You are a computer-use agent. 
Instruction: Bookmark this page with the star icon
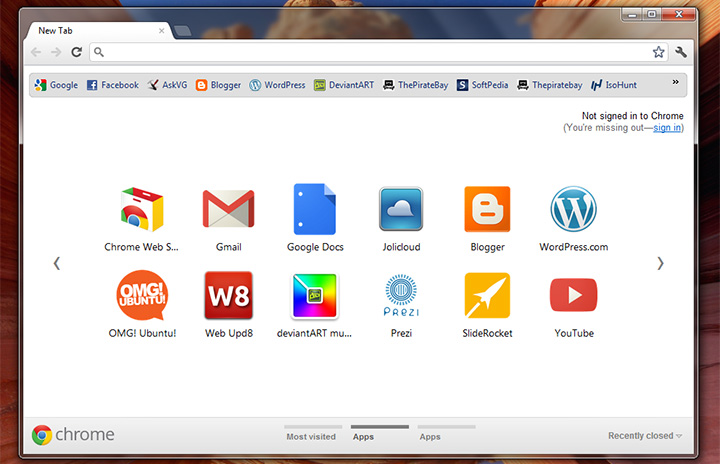click(x=658, y=52)
